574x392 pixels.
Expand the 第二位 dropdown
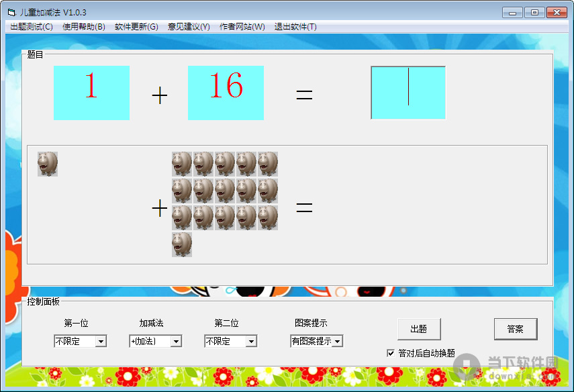coord(251,341)
